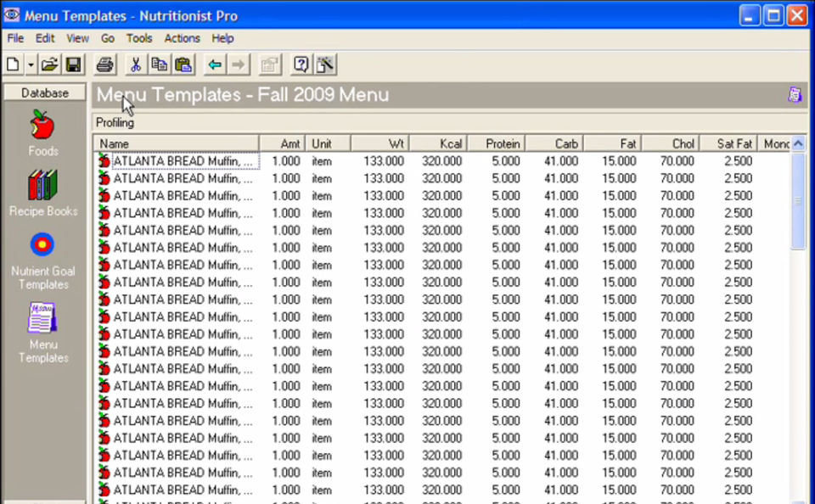815x504 pixels.
Task: Sort by the Name column header
Action: pyautogui.click(x=177, y=143)
